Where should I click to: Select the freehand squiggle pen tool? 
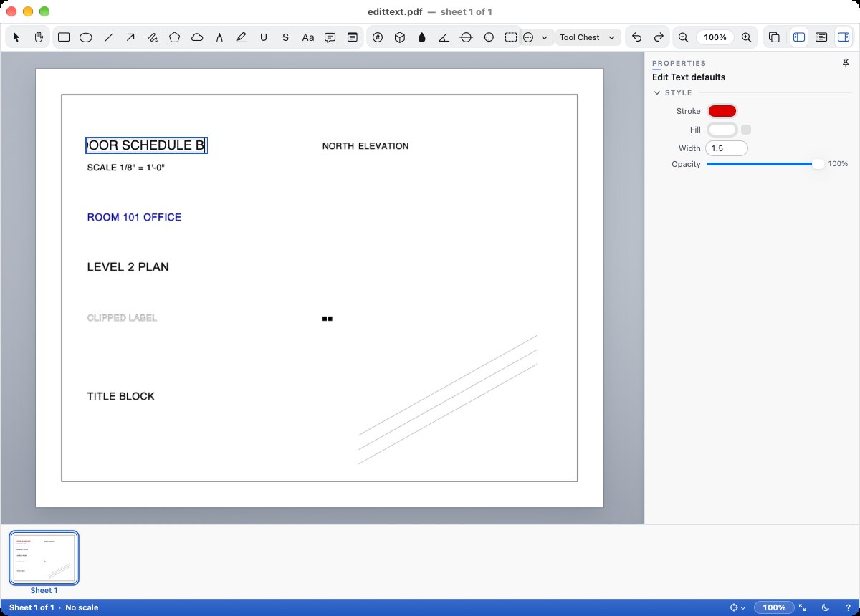click(153, 37)
